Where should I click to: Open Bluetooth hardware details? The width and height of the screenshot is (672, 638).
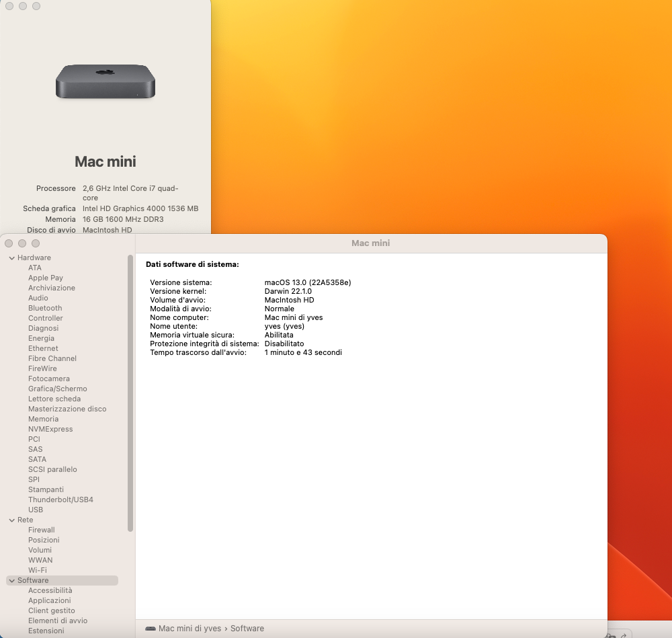click(x=45, y=308)
